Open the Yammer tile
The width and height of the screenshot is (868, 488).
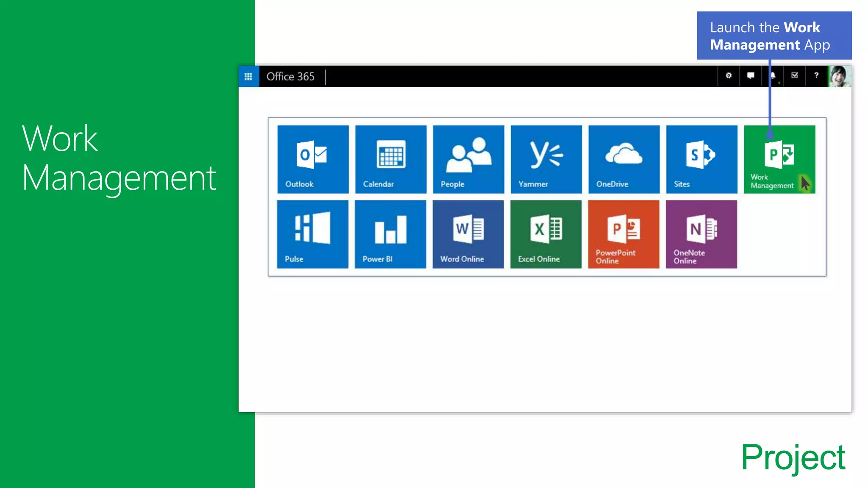click(546, 159)
